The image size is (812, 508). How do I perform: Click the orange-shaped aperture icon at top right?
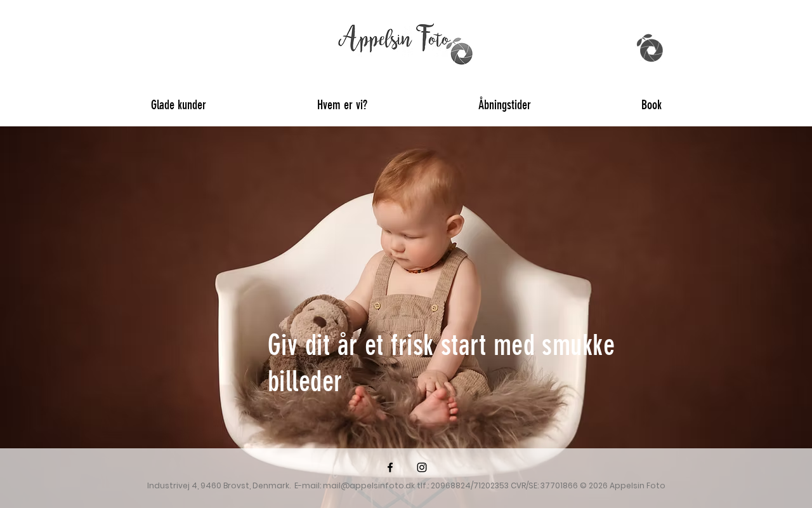click(x=650, y=48)
